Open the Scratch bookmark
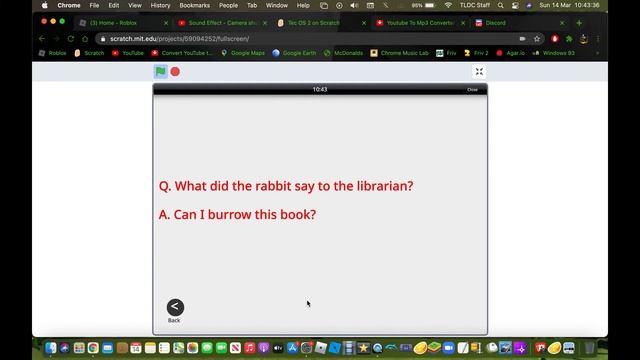 click(89, 53)
